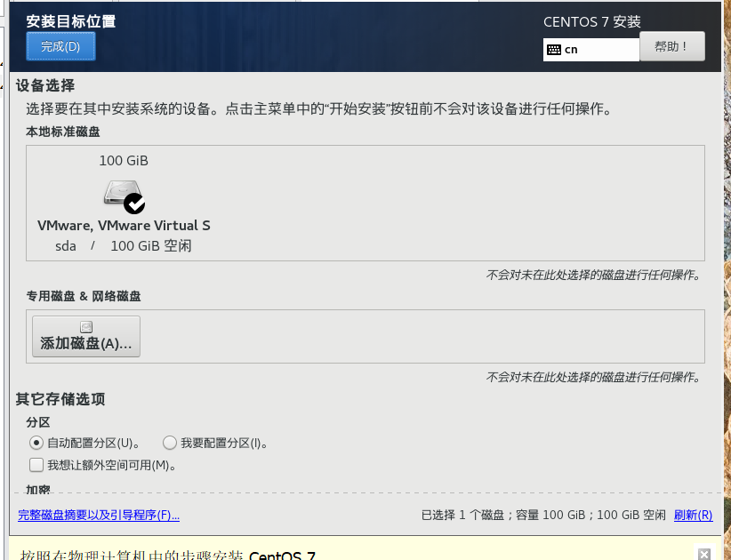Click the 专用磁盘 & 网络磁盘 label
Screen dimensions: 731x560
click(x=84, y=296)
